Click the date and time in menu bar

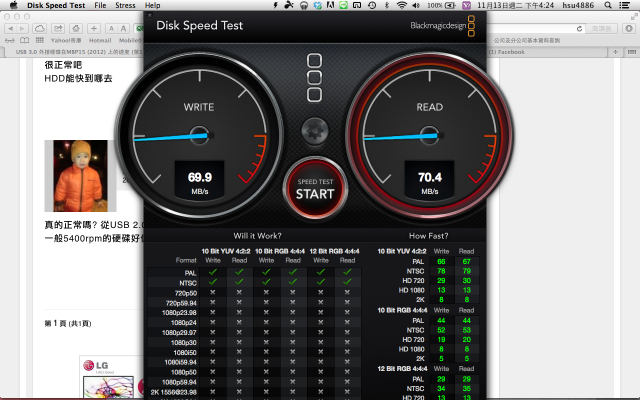click(x=515, y=5)
